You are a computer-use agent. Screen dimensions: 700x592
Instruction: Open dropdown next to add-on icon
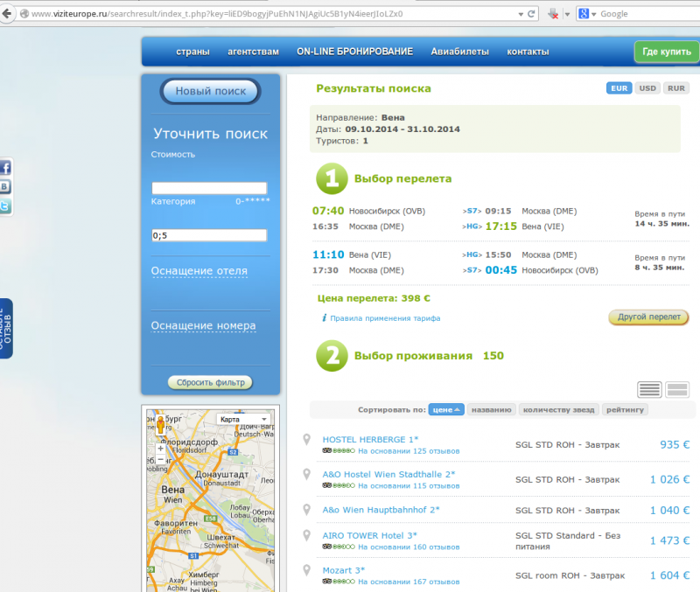tap(567, 14)
